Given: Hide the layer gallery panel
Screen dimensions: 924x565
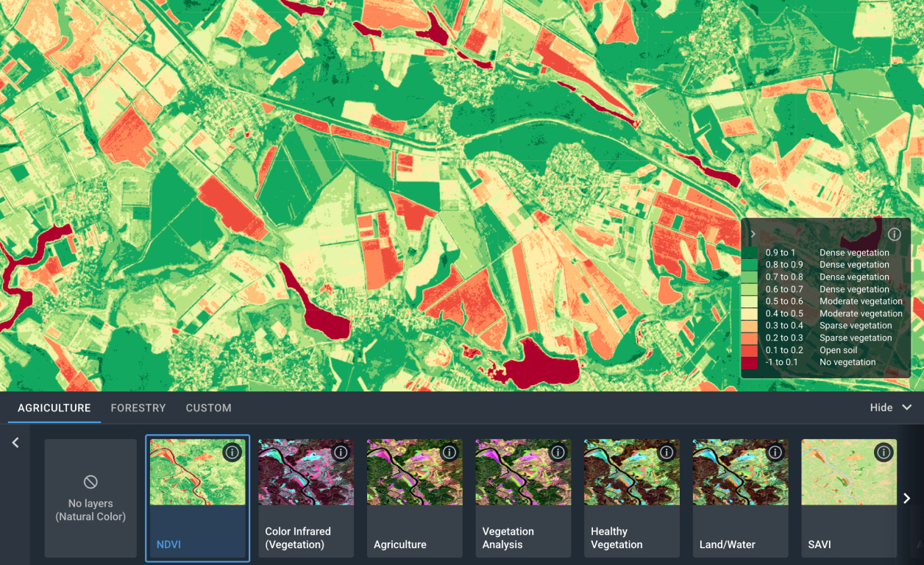Looking at the screenshot, I should pos(891,408).
